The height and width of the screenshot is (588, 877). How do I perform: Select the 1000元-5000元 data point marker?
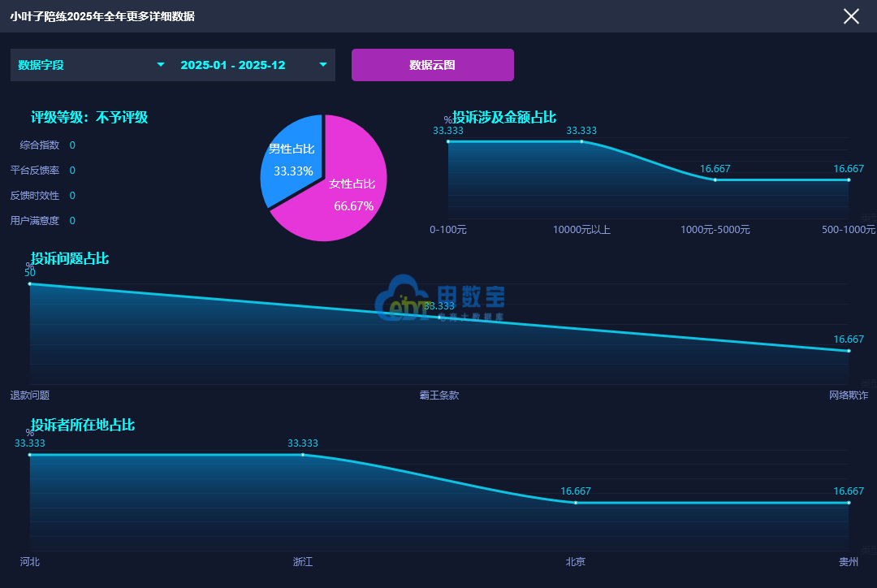coord(715,179)
